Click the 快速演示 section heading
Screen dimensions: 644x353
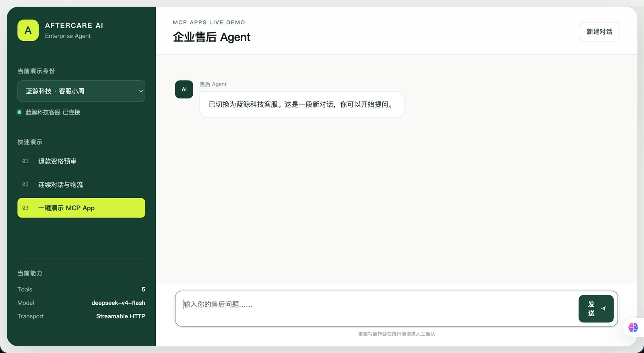click(30, 142)
